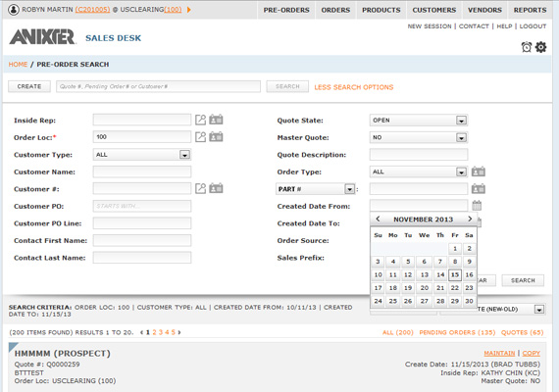This screenshot has width=559, height=392.
Task: Click the Quote Description input field
Action: tap(419, 155)
